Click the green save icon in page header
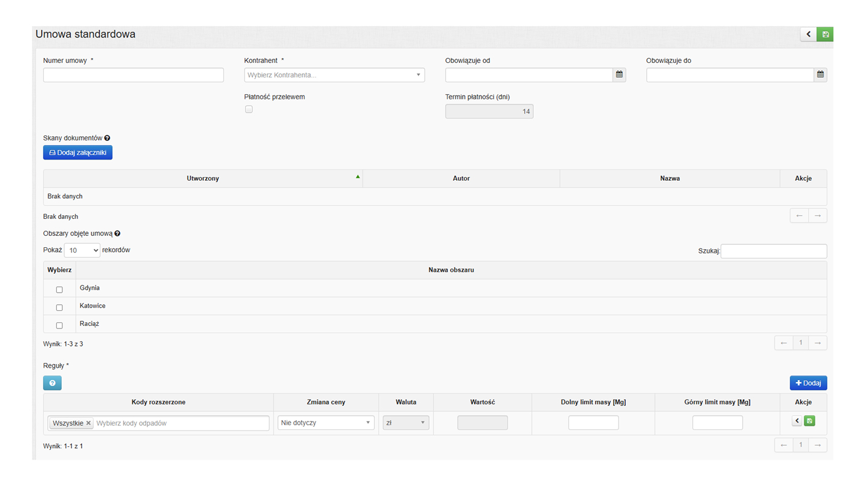 [825, 34]
